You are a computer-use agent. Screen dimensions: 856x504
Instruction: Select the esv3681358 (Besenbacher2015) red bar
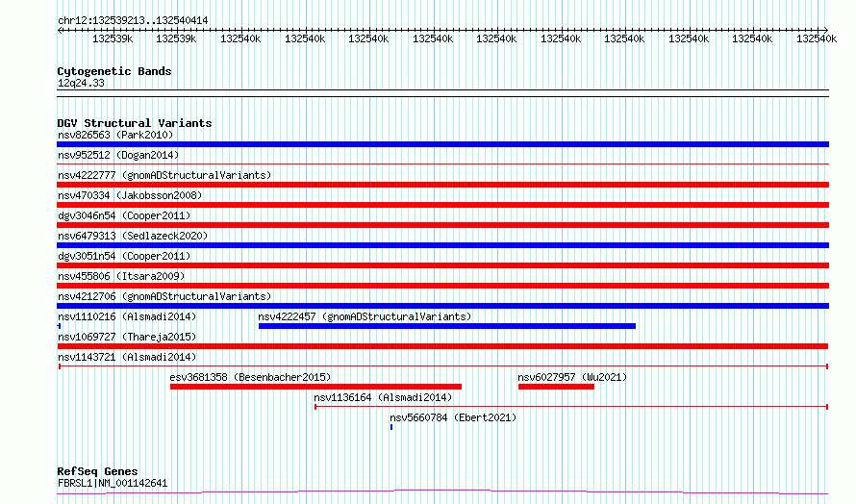tap(315, 387)
